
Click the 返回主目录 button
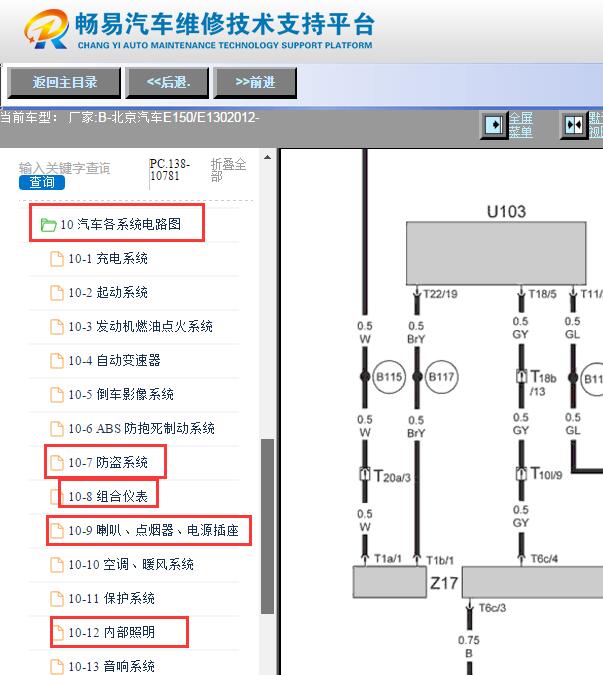click(64, 82)
